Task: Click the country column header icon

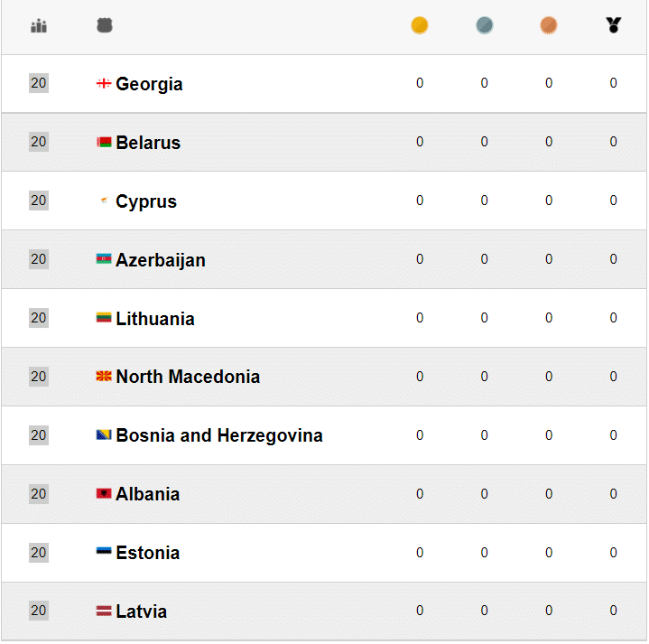Action: (x=105, y=26)
